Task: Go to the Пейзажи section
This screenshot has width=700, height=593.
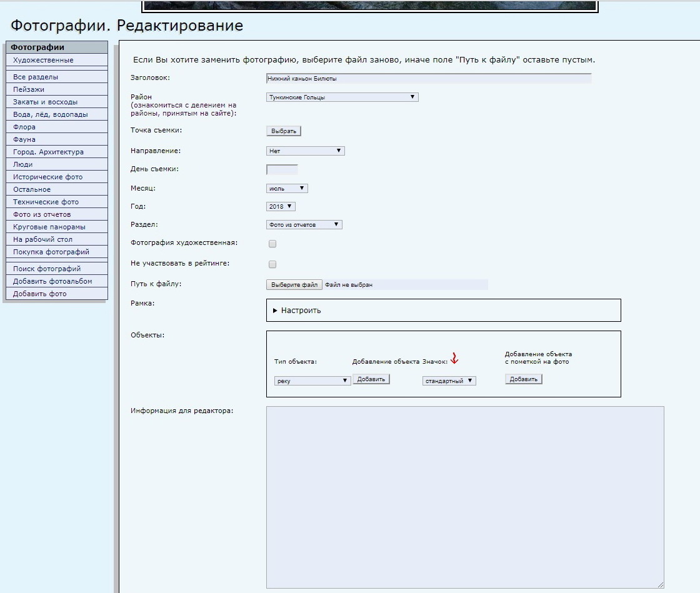Action: [57, 89]
